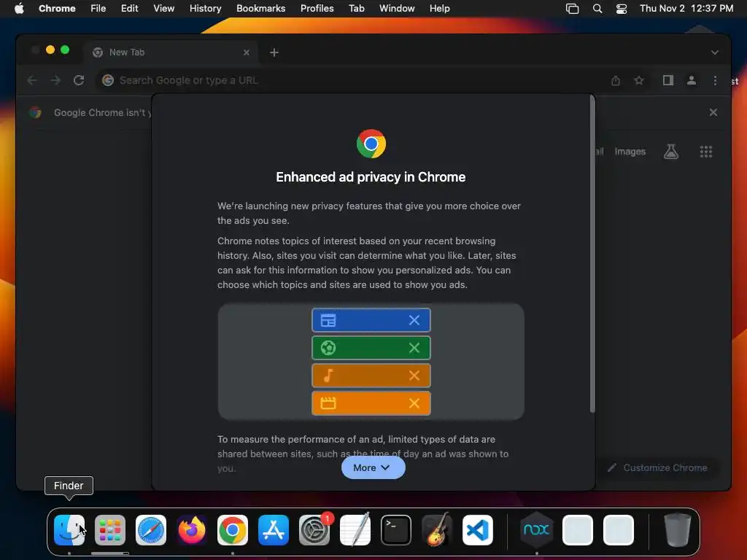Screen dimensions: 747x560
Task: Bookmark this tab with the star icon
Action: (x=639, y=80)
